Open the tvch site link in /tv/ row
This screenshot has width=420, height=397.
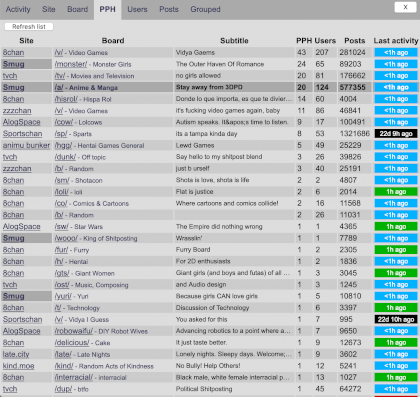pos(10,76)
